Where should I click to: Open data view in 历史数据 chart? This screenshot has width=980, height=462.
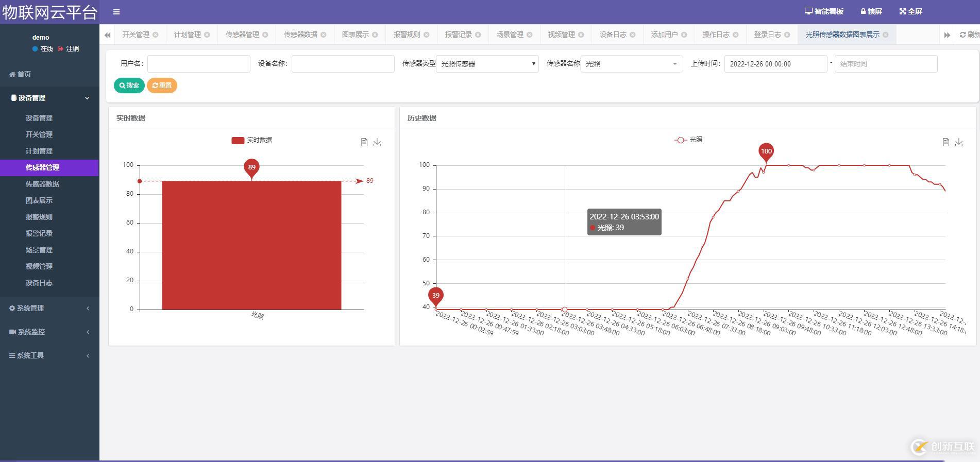point(946,142)
